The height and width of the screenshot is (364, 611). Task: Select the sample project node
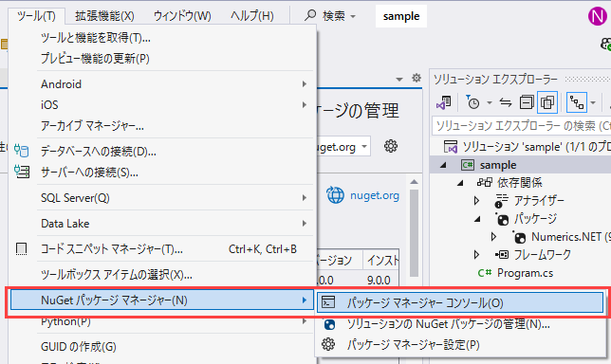point(498,165)
